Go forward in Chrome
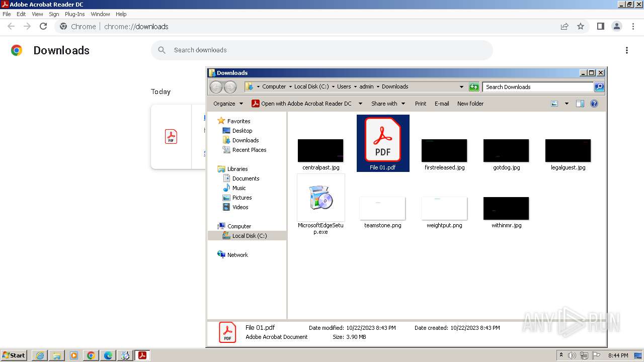The image size is (644, 362). pos(27,26)
